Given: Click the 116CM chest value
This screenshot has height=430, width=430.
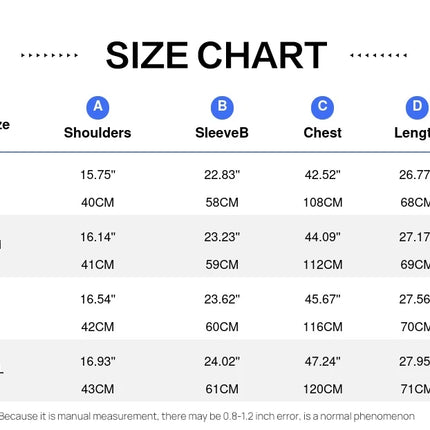Looking at the screenshot, I should (323, 327).
